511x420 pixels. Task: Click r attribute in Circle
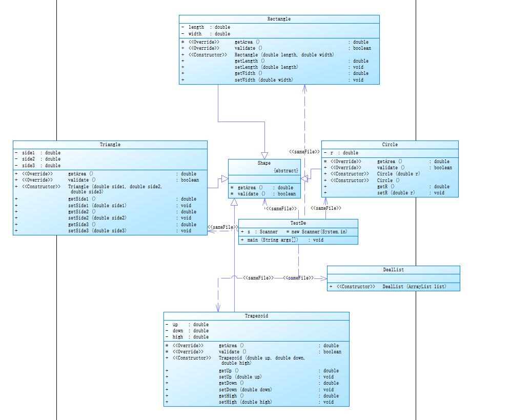(341, 153)
